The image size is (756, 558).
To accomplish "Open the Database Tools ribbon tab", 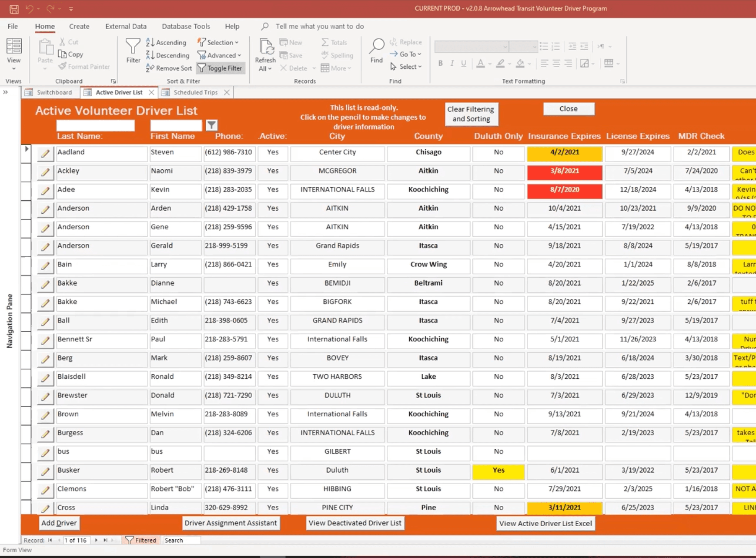I will pyautogui.click(x=186, y=26).
